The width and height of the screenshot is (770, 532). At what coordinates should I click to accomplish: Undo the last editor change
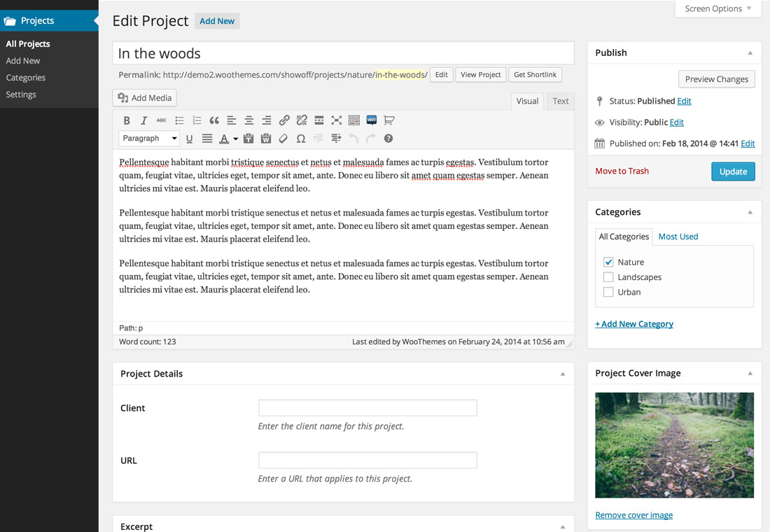pos(353,138)
